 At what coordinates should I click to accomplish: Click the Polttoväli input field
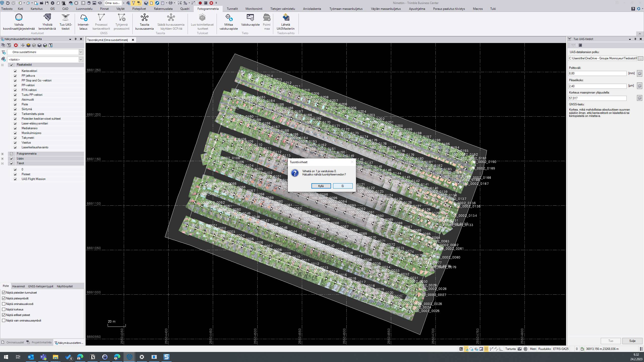(x=597, y=73)
